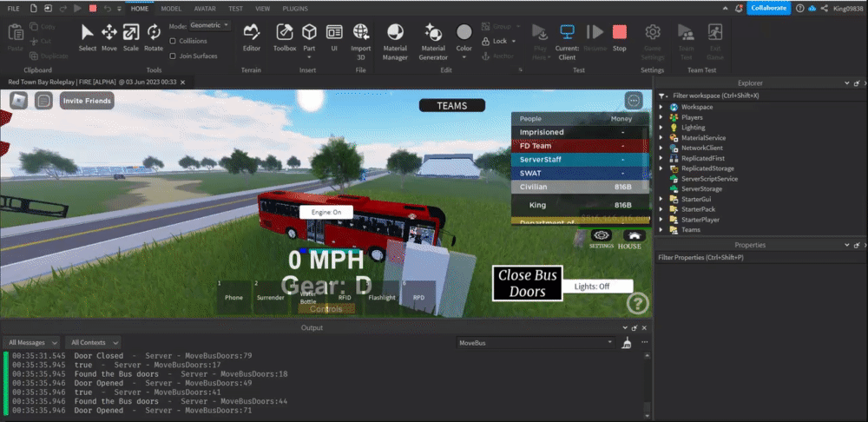Expand the ReplicatedStorage tree node

661,168
